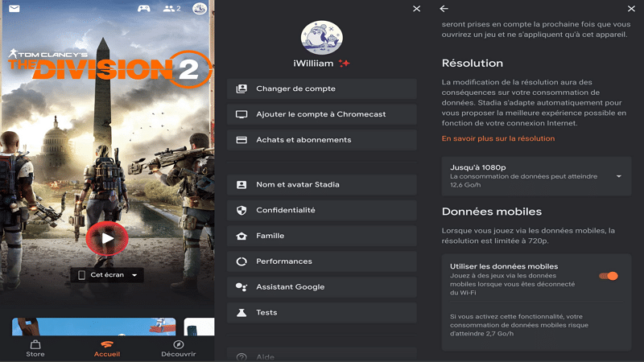
Task: Open the blue game thumbnail below the banner
Action: click(93, 327)
